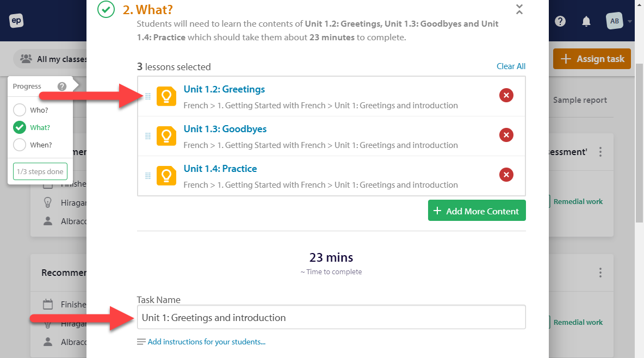Open the AB user avatar menu
Image resolution: width=644 pixels, height=358 pixels.
click(x=615, y=21)
